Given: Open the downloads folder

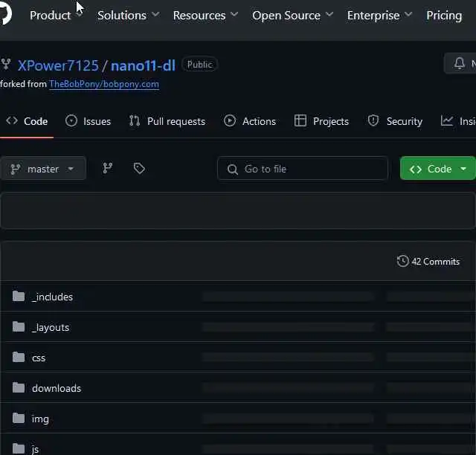Looking at the screenshot, I should pyautogui.click(x=57, y=388).
